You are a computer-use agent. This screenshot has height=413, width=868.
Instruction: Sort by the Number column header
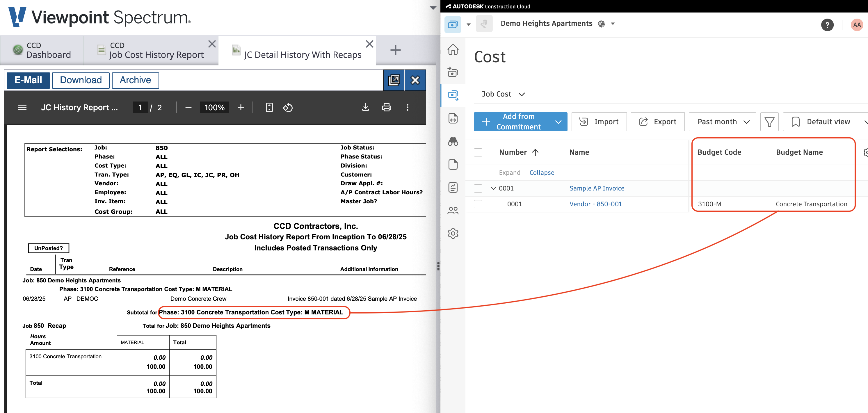click(x=519, y=152)
